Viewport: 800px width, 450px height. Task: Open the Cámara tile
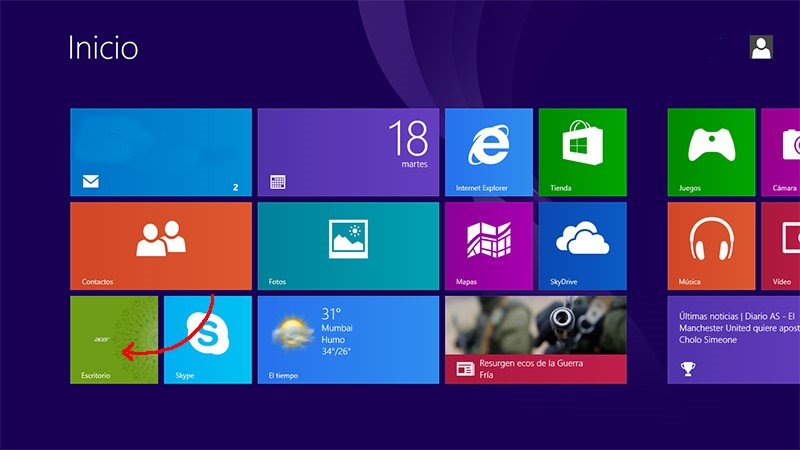tap(781, 152)
